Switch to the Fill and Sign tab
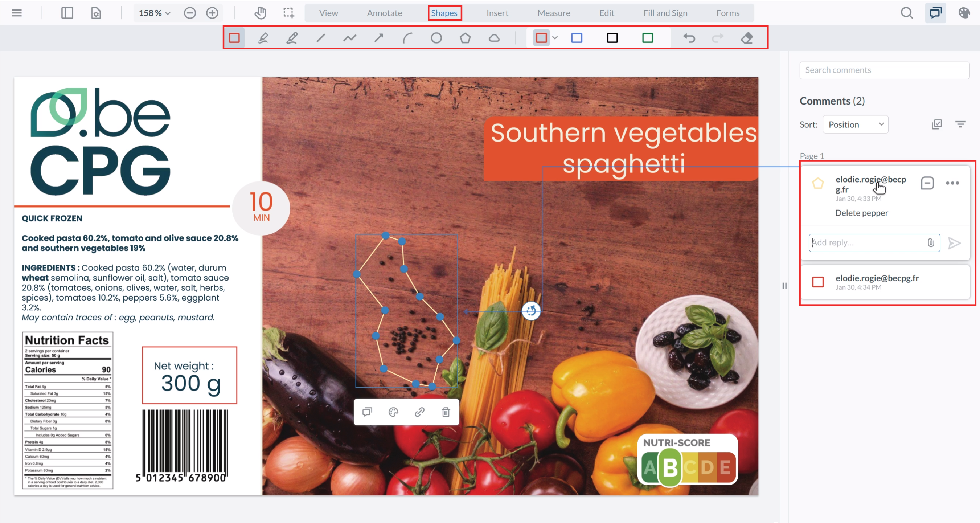 click(665, 13)
